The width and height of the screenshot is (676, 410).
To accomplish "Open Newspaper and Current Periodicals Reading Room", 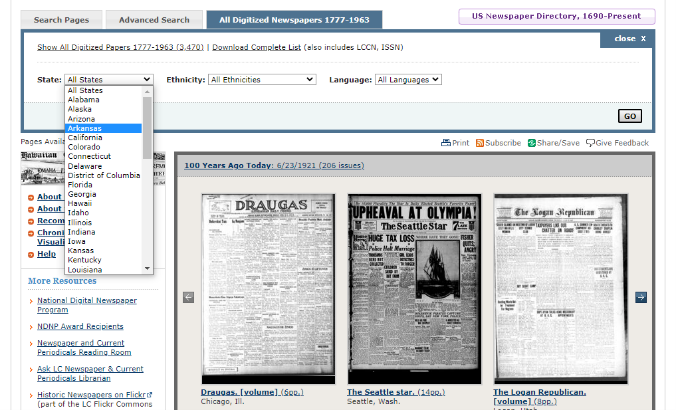I will (x=84, y=347).
